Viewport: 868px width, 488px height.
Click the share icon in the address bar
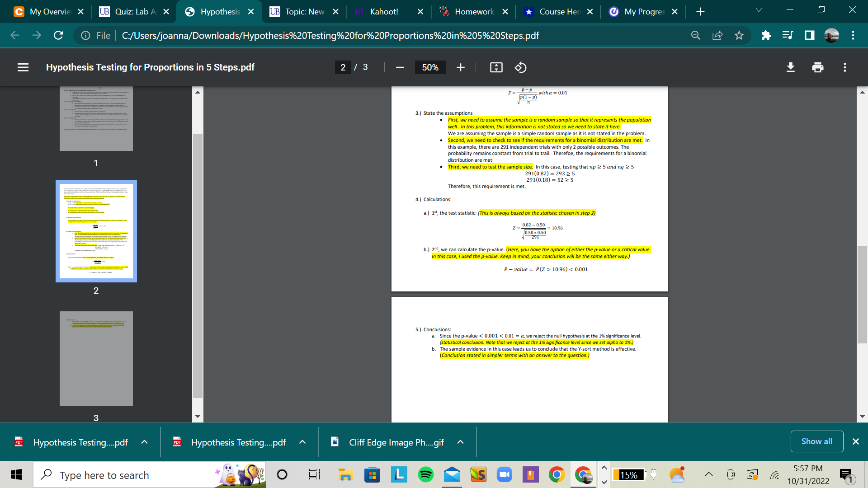pos(717,35)
